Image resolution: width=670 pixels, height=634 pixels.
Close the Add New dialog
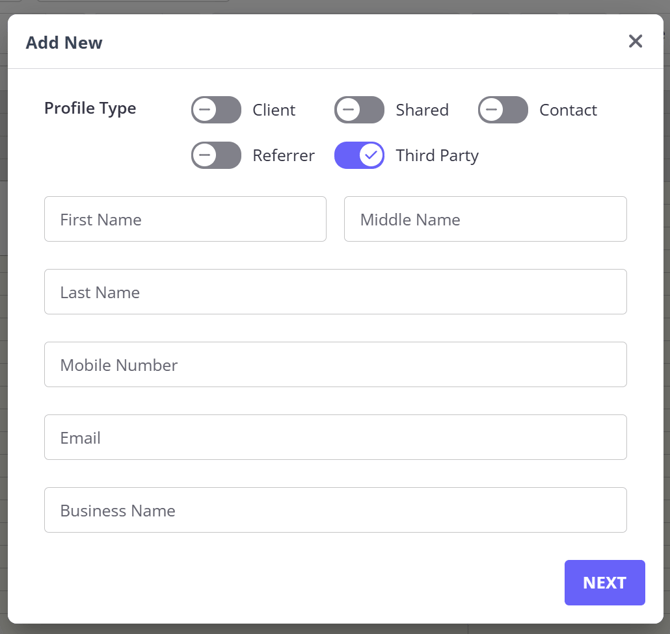635,41
